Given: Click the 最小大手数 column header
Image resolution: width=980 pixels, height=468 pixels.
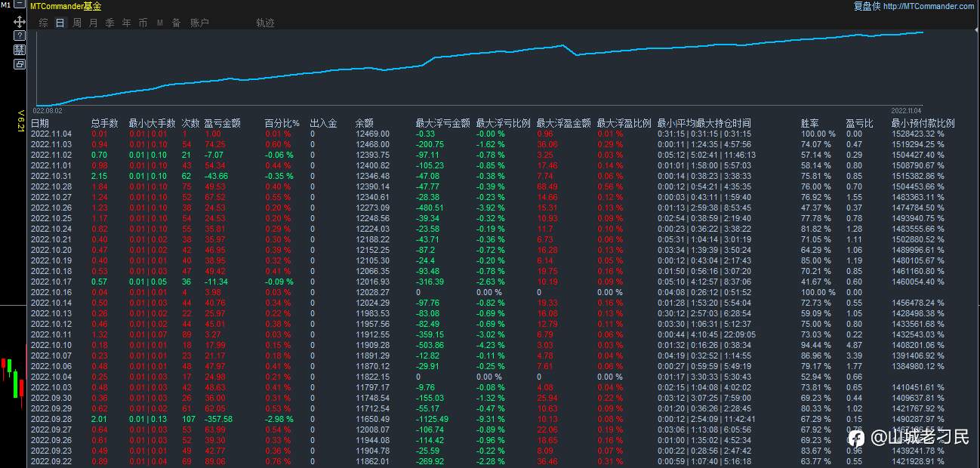Looking at the screenshot, I should pyautogui.click(x=152, y=123).
